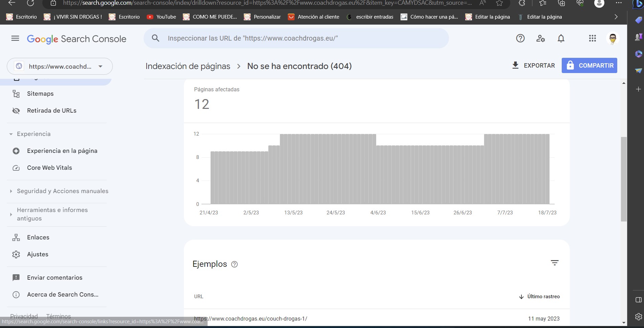Open the Ejemplos help icon

click(x=234, y=264)
